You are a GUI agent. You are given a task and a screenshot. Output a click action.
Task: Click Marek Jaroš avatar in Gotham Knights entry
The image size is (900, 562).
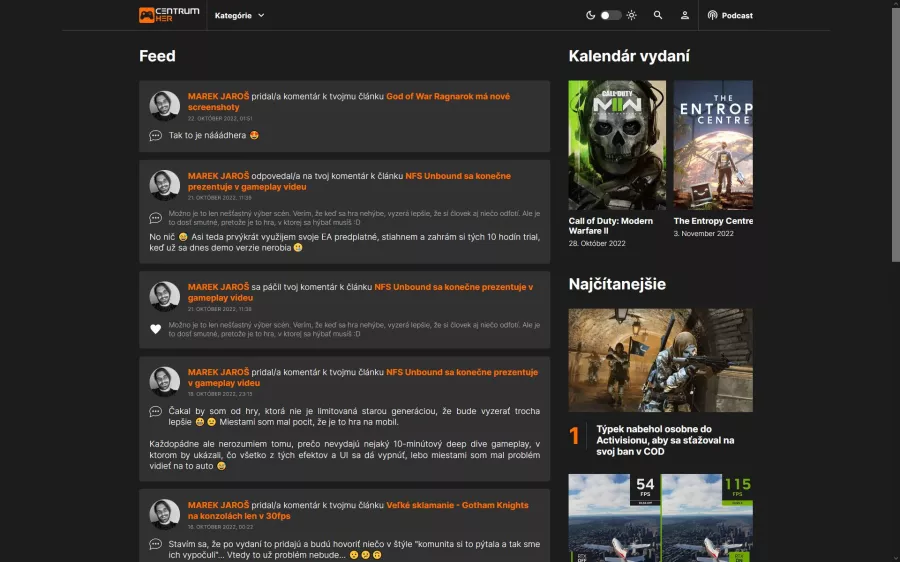coord(165,514)
